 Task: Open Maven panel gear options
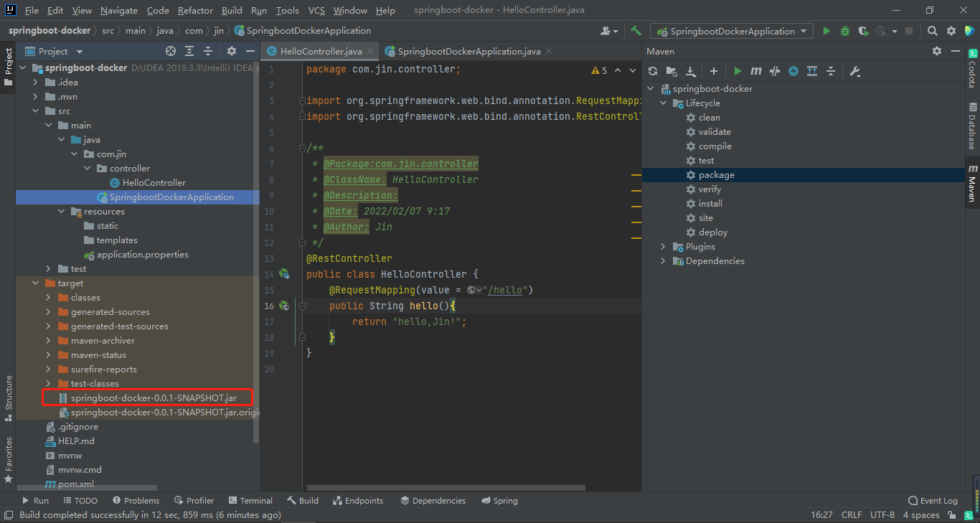click(937, 51)
